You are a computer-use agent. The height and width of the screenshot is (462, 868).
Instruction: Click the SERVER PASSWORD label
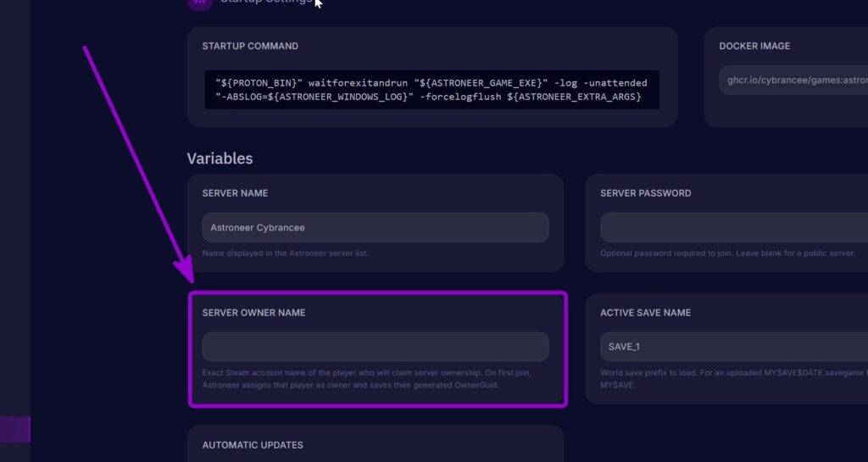[645, 193]
